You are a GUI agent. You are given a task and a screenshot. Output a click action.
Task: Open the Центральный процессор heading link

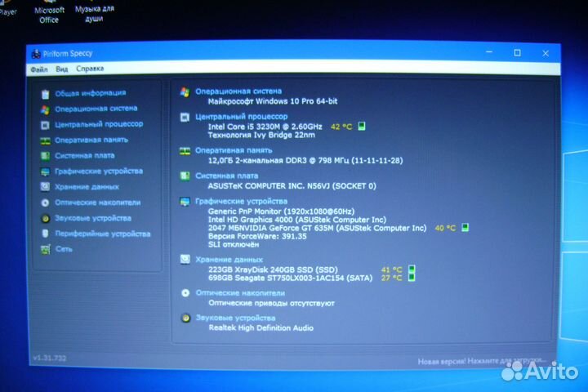pos(241,117)
